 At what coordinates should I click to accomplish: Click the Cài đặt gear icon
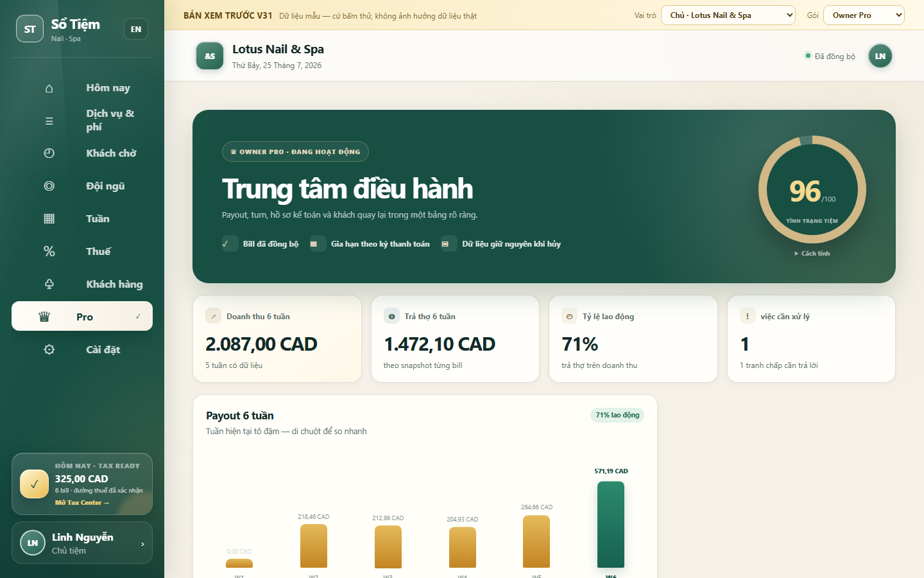[49, 350]
